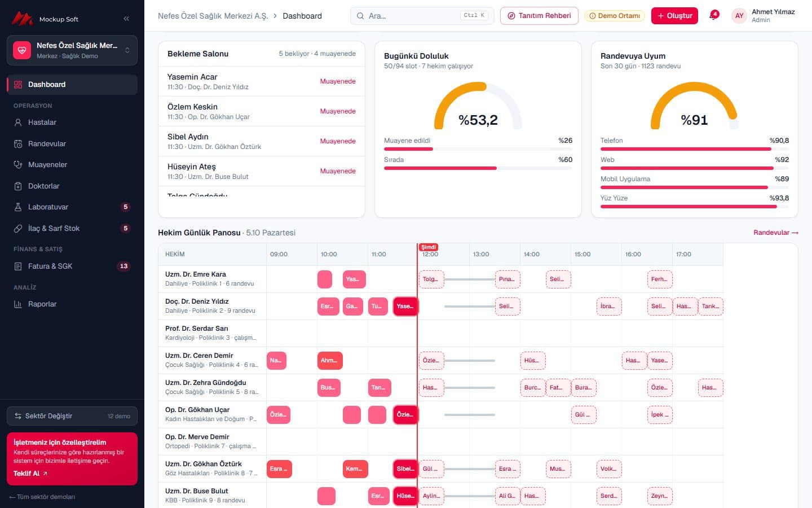Open the Randevular menu item
Viewport: 812px width, 508px height.
(72, 144)
